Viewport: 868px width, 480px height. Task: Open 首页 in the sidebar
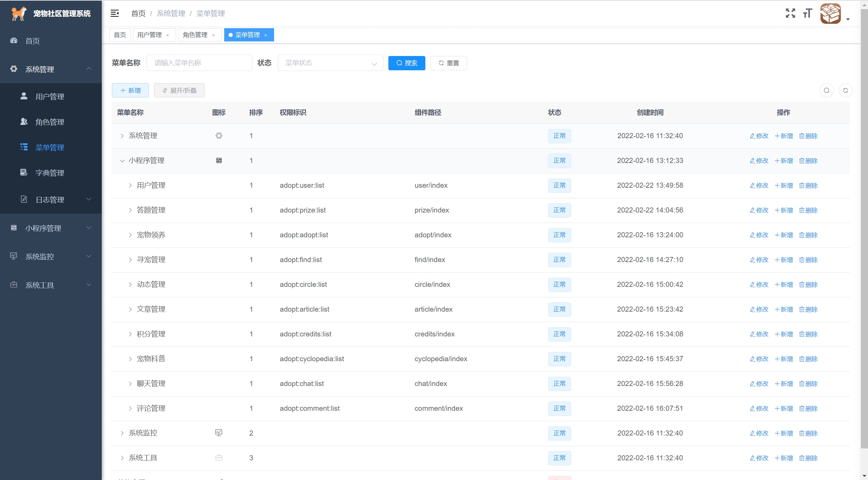click(x=51, y=41)
